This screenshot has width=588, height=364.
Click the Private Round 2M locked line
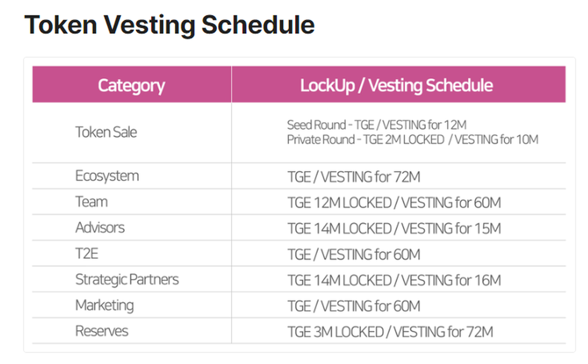(x=413, y=140)
